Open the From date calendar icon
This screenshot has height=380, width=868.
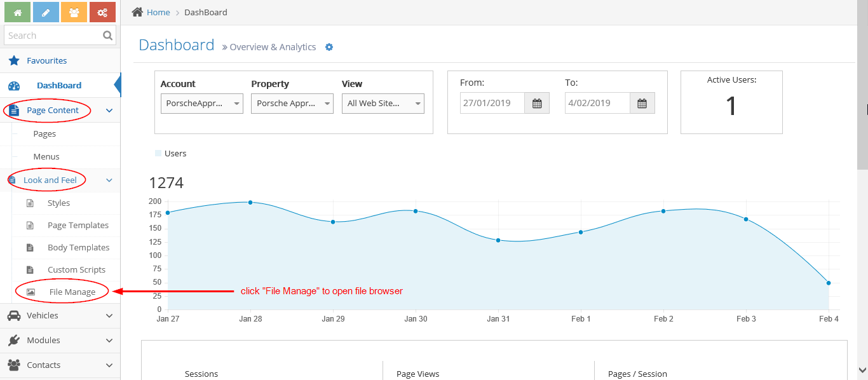pyautogui.click(x=537, y=104)
